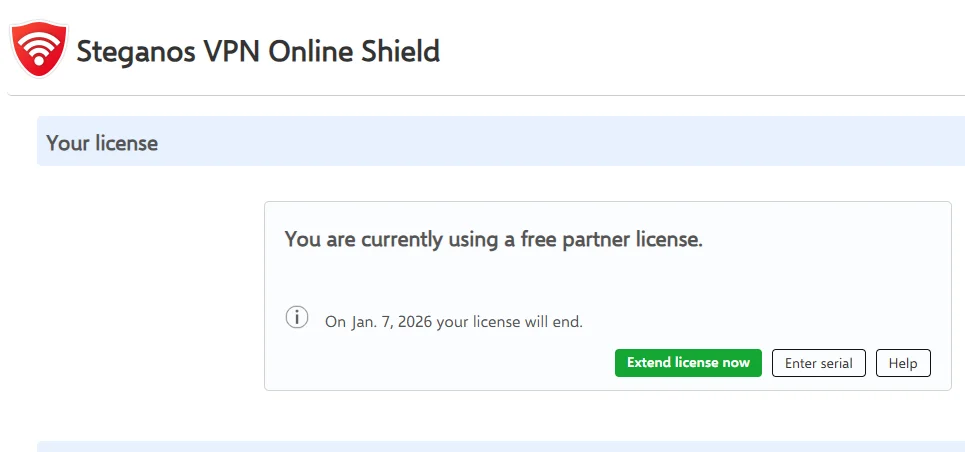The height and width of the screenshot is (452, 965).
Task: Select the Your license section header
Action: tap(501, 141)
